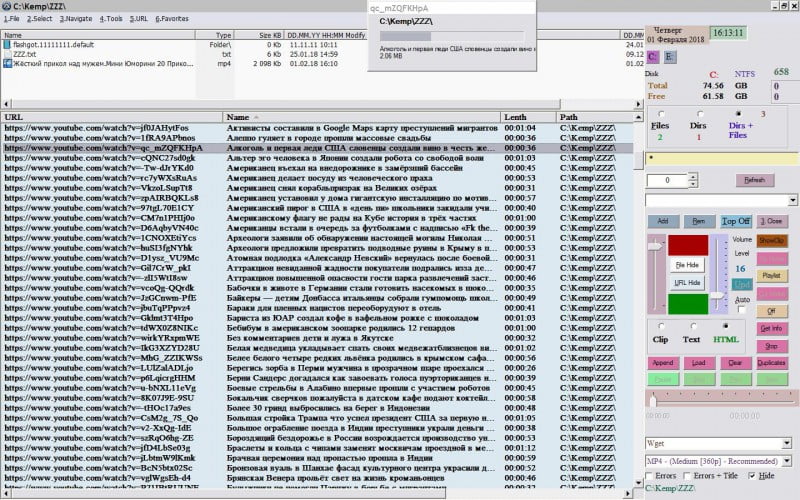Click the flashgot.11111111.default folder icon
The height and width of the screenshot is (500, 800).
pyautogui.click(x=6, y=45)
